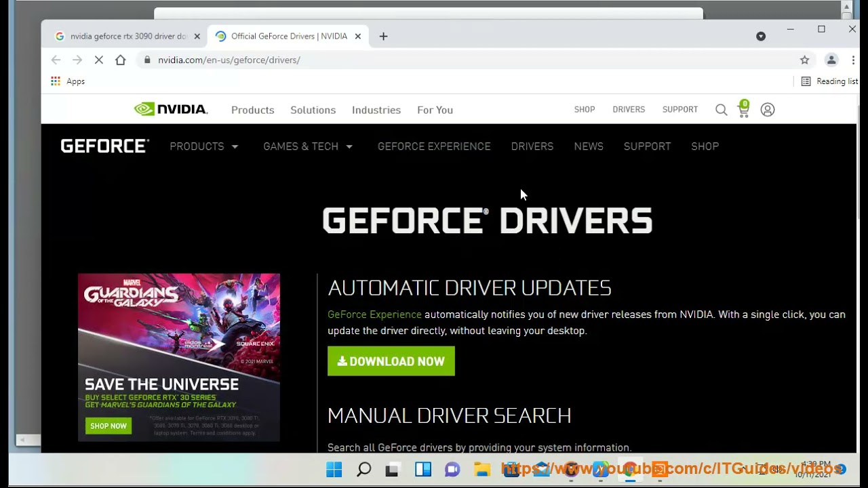Open NVIDIA Solutions menu
The image size is (868, 488).
pos(313,110)
